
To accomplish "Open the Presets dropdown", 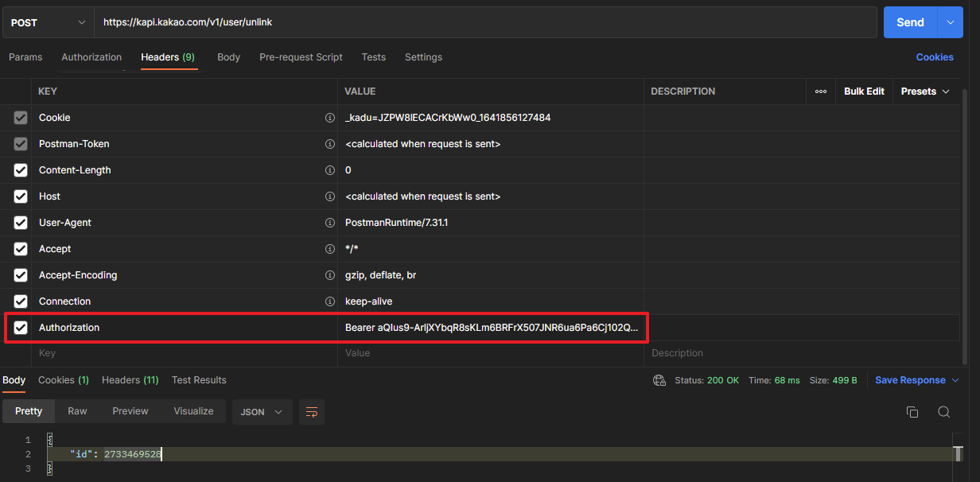I will (925, 91).
